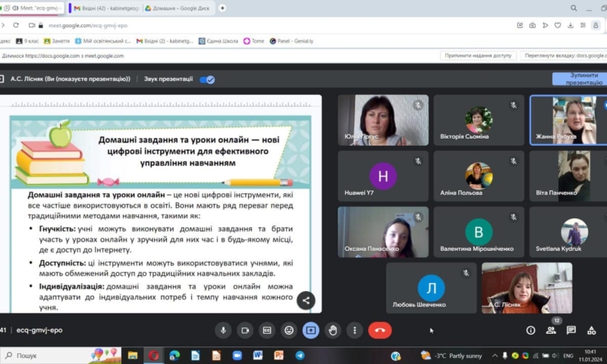This screenshot has height=364, width=607.
Task: Click Припинити надання доступу button
Action: 478,55
